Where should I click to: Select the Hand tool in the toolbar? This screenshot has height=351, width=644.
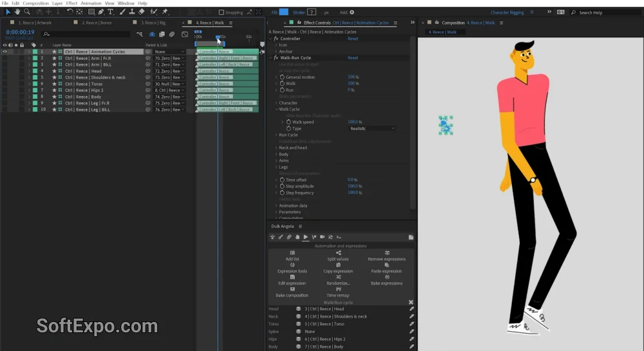coord(17,12)
